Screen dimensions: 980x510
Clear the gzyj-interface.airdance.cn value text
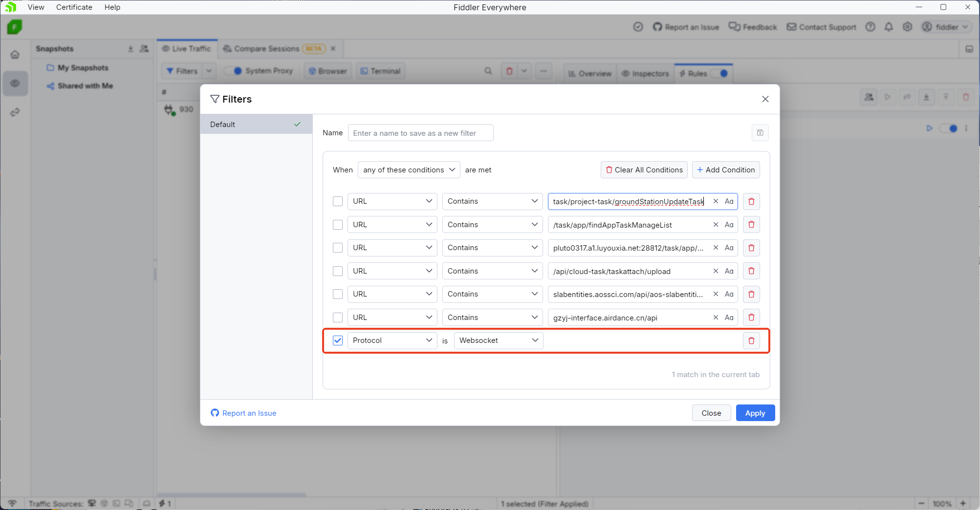point(716,318)
